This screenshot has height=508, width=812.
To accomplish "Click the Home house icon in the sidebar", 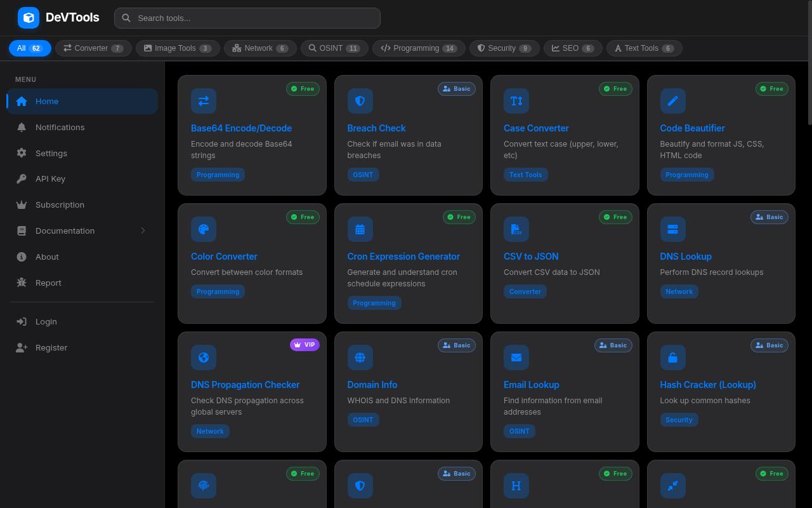I will coord(22,101).
